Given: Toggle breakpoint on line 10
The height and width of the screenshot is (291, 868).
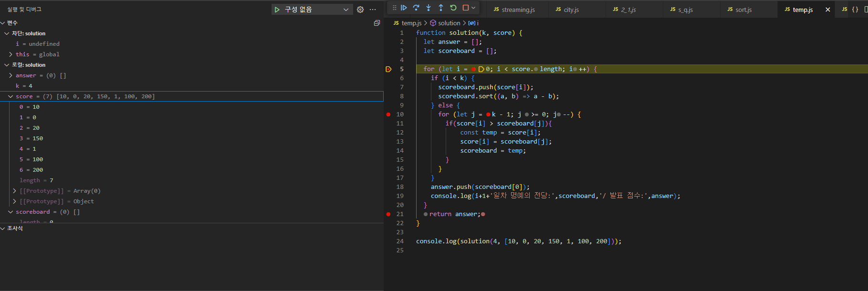Looking at the screenshot, I should coord(388,114).
